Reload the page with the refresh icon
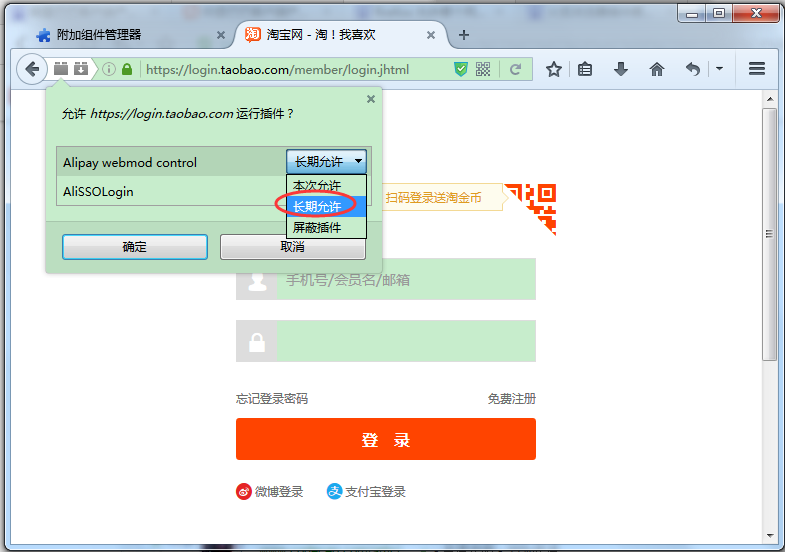 coord(516,69)
